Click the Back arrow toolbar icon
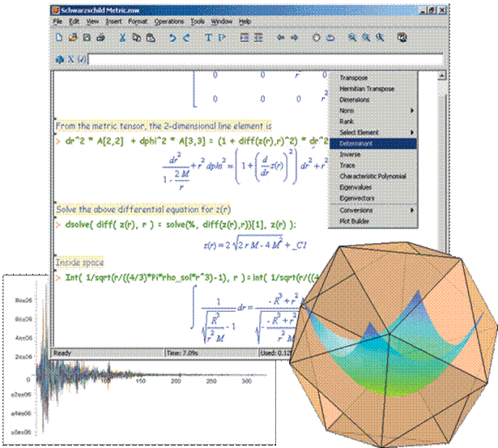498x448 pixels. pos(280,37)
